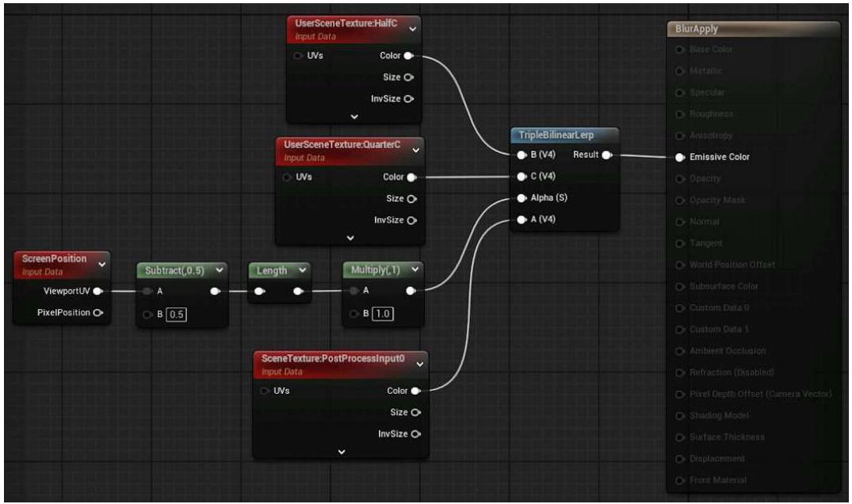The height and width of the screenshot is (504, 852).
Task: Click the Length node output pin
Action: tap(298, 292)
